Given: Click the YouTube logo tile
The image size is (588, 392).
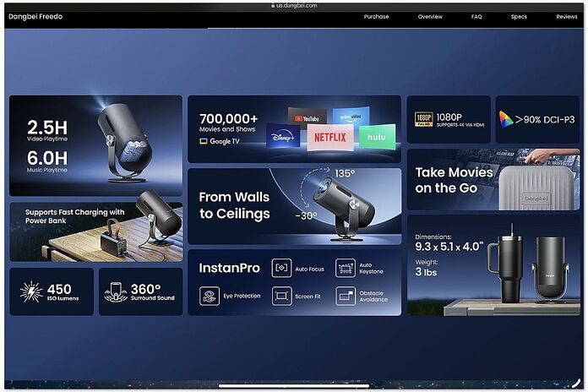Looking at the screenshot, I should pos(308,118).
